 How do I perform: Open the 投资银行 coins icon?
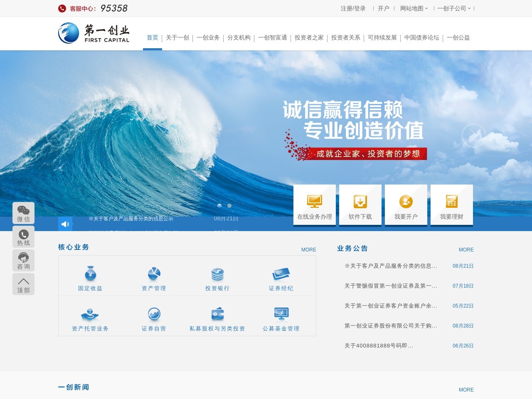(x=217, y=274)
